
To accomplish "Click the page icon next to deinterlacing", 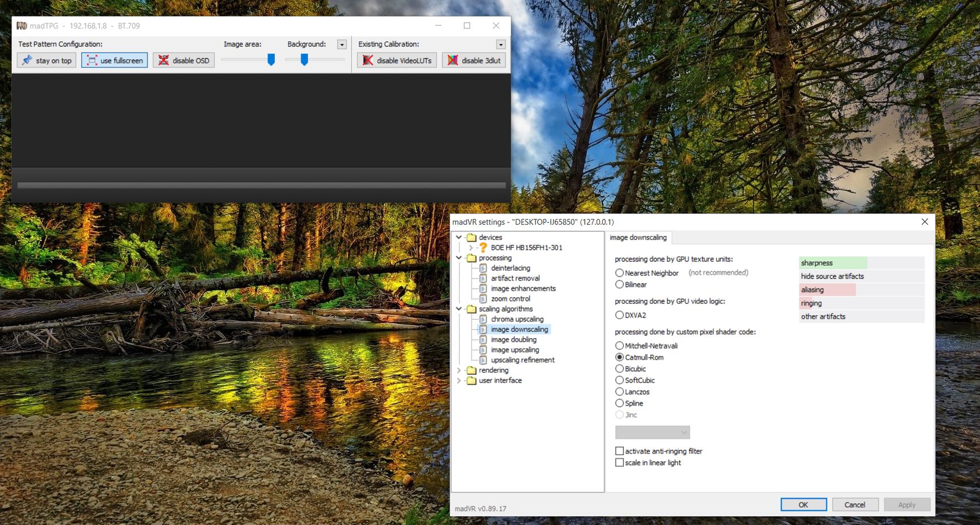I will [483, 268].
